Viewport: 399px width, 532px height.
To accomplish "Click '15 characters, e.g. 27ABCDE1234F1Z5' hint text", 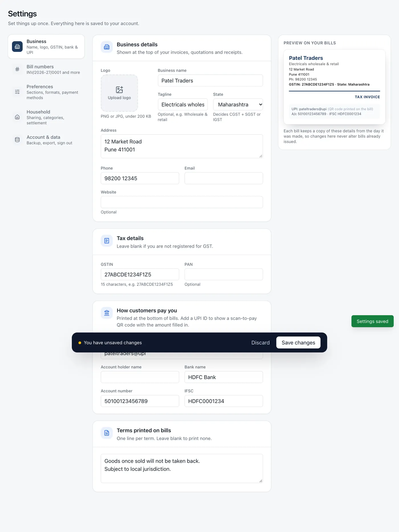I will [x=137, y=284].
